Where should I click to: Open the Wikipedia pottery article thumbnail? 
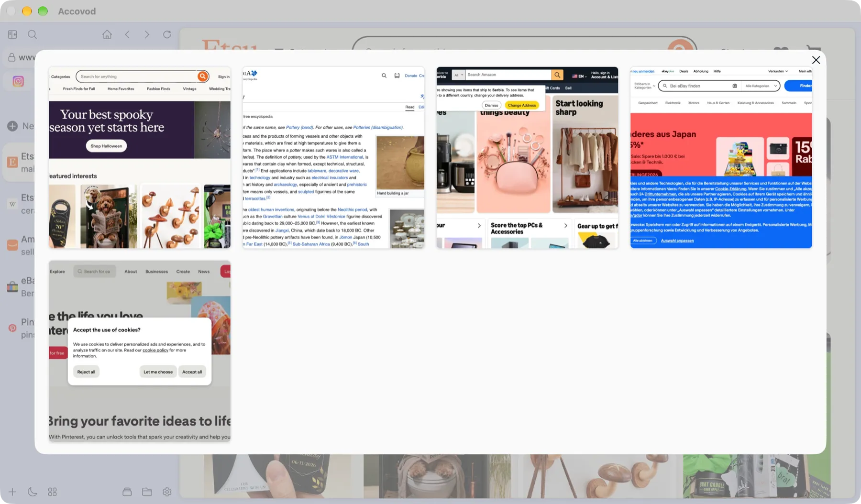(333, 157)
